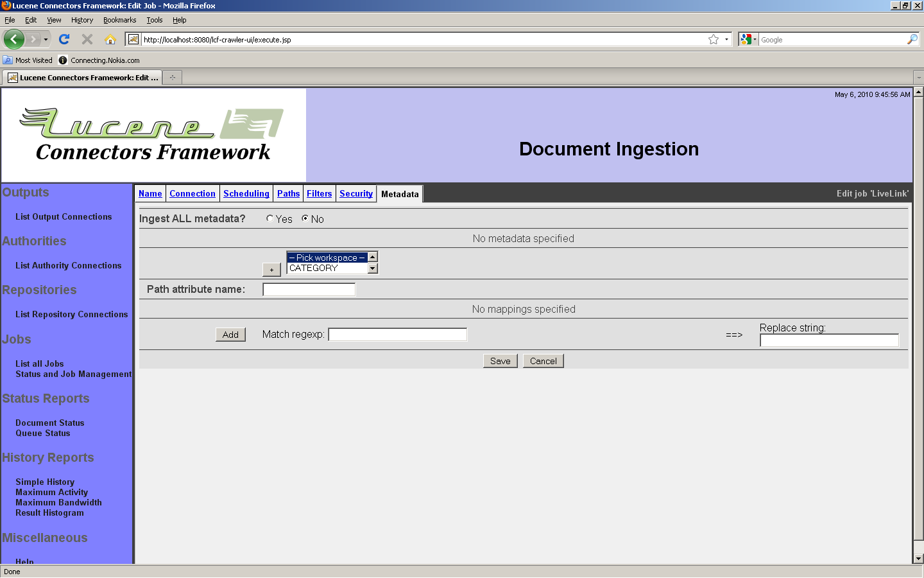Reload the page with the refresh icon
Screen dimensions: 924x578
click(64, 39)
